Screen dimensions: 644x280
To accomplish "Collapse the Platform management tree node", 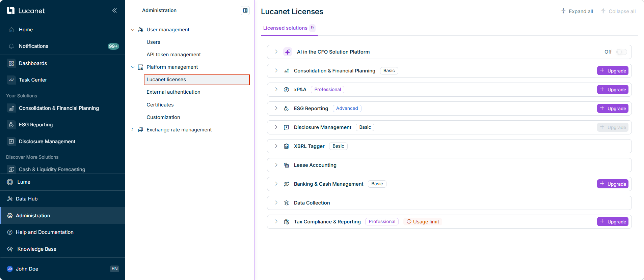I will point(133,67).
